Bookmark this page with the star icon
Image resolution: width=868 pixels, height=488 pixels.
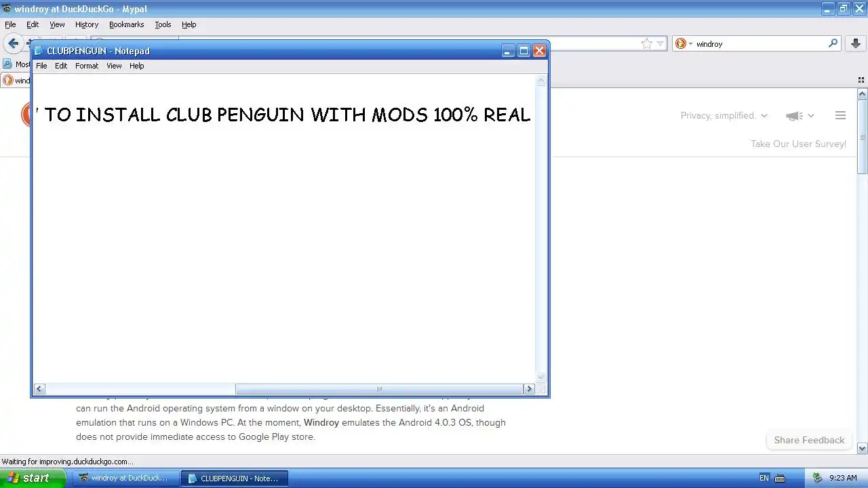point(647,44)
